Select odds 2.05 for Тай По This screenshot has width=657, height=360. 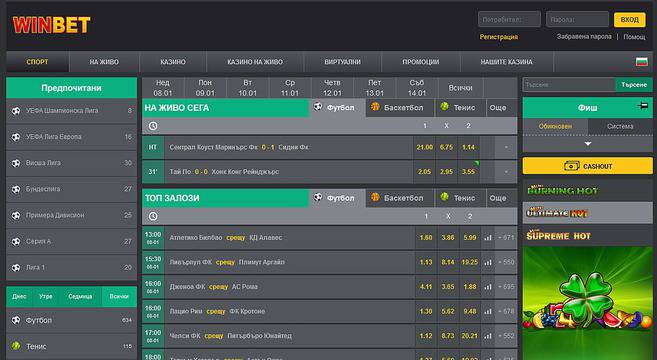coord(424,172)
